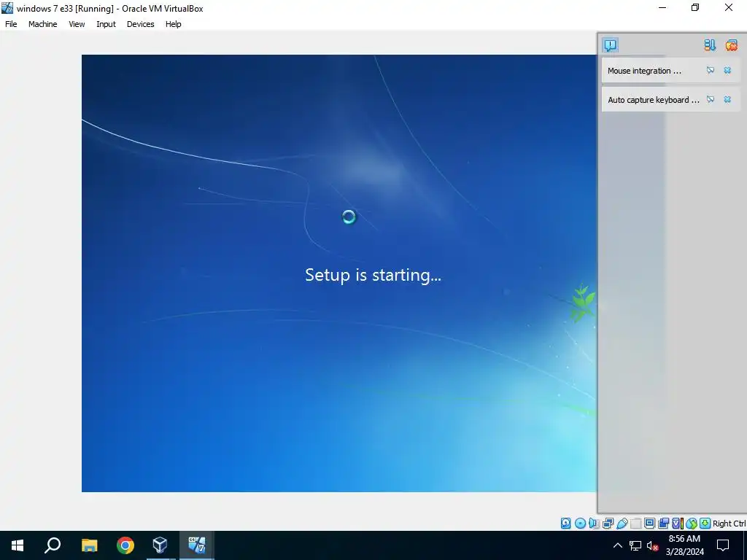
Task: Expand Auto capture keyboard notification details
Action: pos(711,99)
